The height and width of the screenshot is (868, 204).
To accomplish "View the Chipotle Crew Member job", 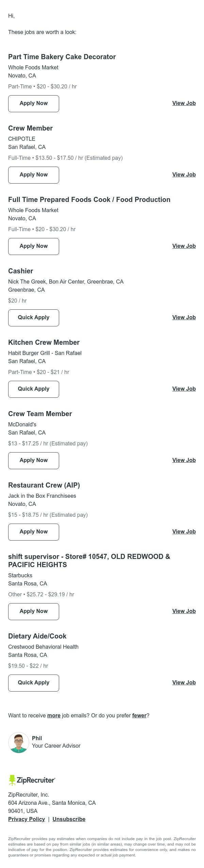I will [x=184, y=175].
